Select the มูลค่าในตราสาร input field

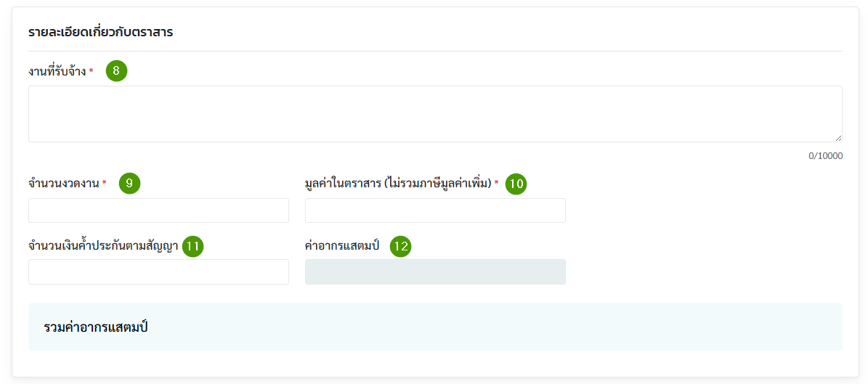click(x=435, y=211)
